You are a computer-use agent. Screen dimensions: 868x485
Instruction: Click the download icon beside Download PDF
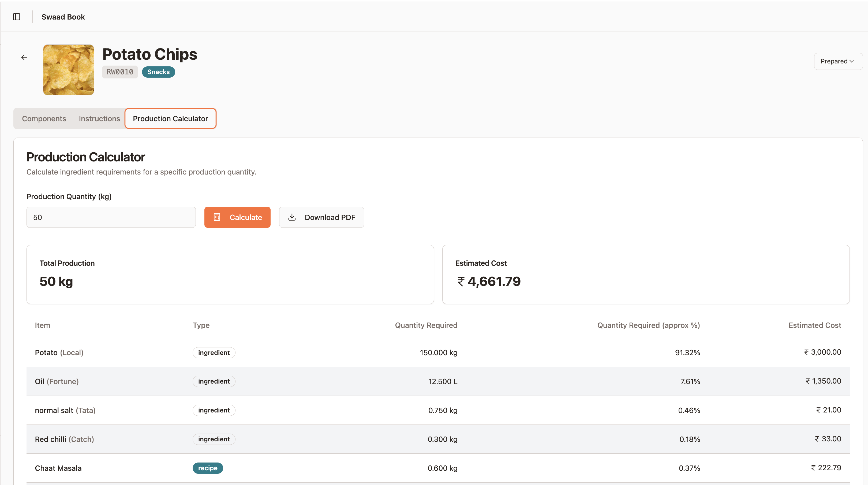tap(292, 217)
